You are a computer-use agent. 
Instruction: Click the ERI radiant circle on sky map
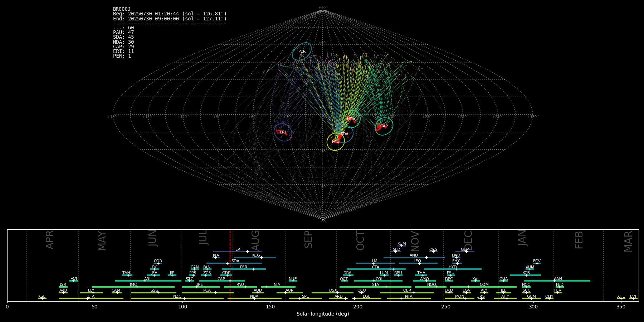coord(283,132)
